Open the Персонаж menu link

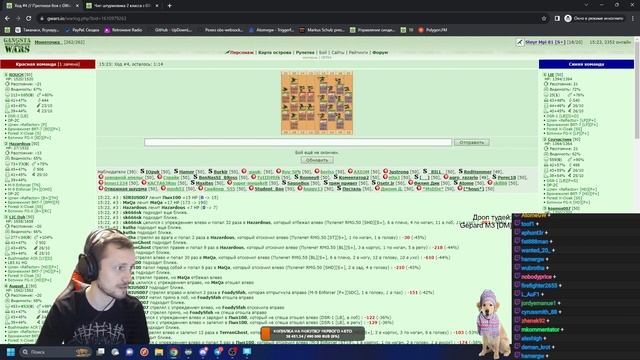coord(242,53)
